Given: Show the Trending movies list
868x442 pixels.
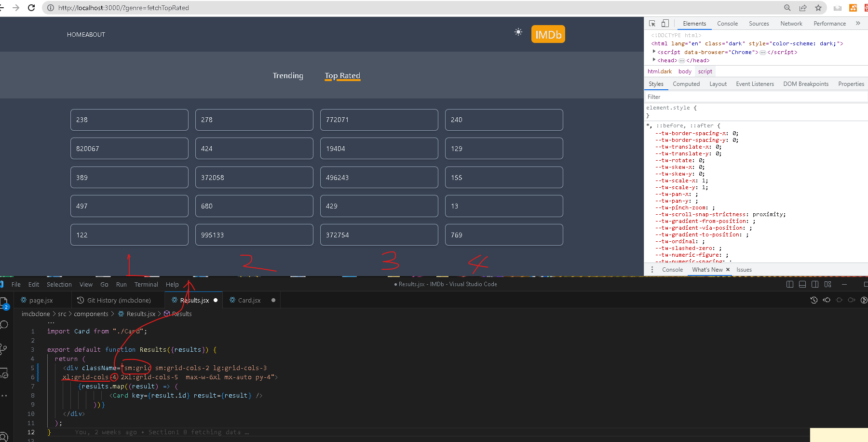Looking at the screenshot, I should 288,76.
